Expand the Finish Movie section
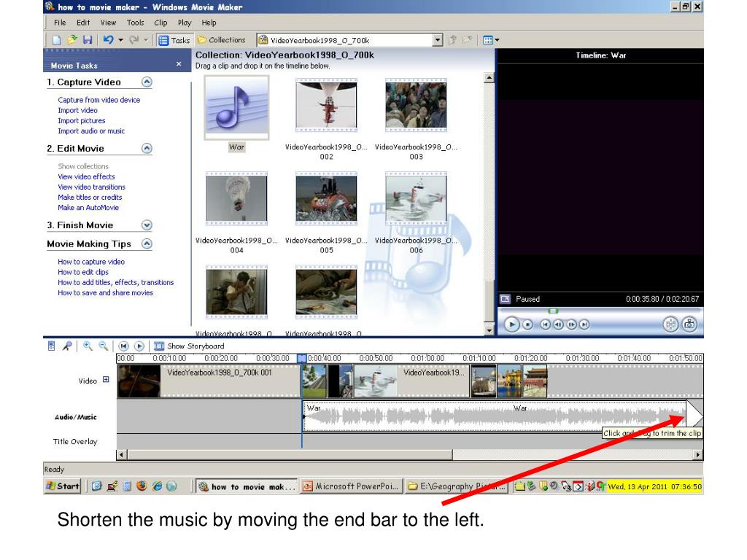 147,225
